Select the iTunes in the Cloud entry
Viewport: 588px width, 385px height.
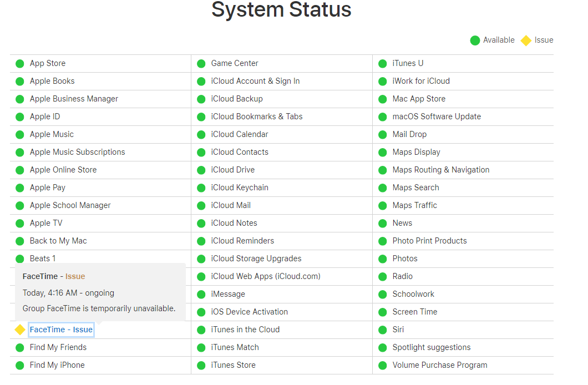[245, 330]
